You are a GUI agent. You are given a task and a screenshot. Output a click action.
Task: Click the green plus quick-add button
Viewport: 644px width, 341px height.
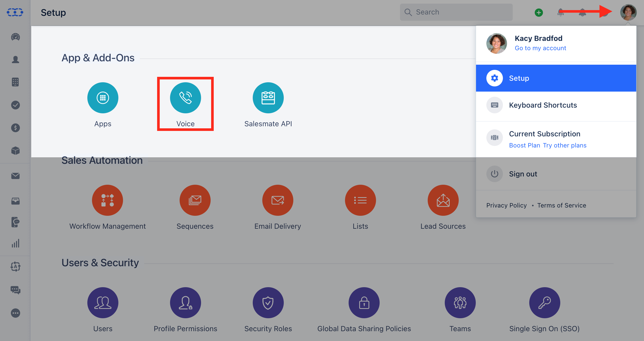pyautogui.click(x=539, y=12)
